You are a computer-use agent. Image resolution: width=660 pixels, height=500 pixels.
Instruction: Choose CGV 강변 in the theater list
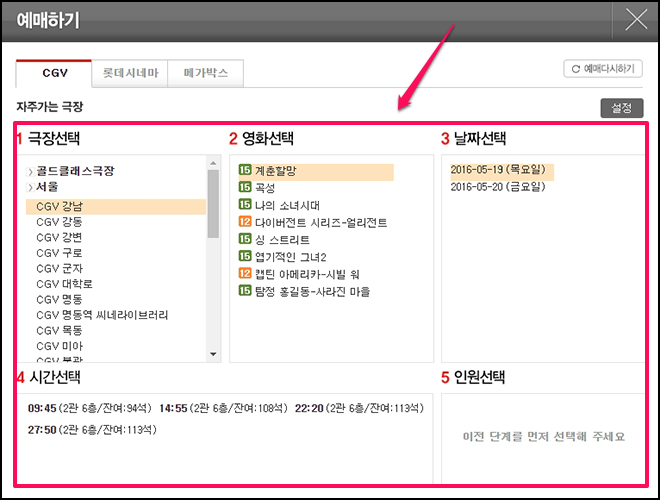pos(59,238)
